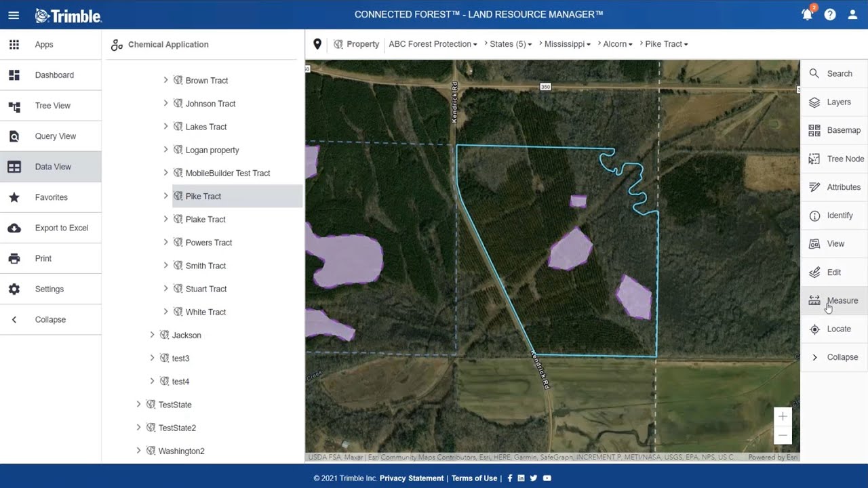This screenshot has height=488, width=868.
Task: Select test3 in tree
Action: coord(180,359)
